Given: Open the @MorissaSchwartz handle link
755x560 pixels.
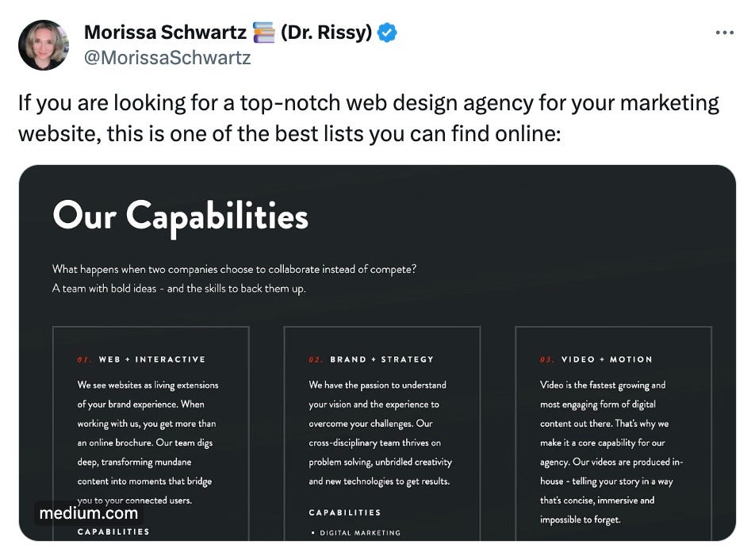Looking at the screenshot, I should click(167, 58).
